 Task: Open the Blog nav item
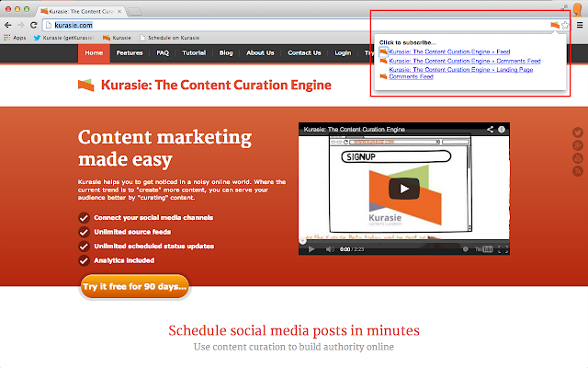click(226, 53)
